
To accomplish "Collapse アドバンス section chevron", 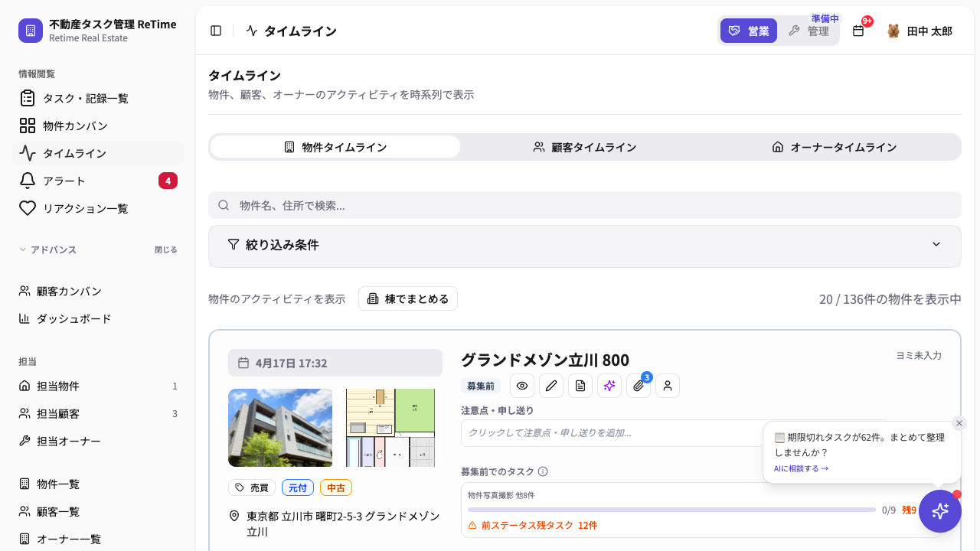I will (23, 249).
